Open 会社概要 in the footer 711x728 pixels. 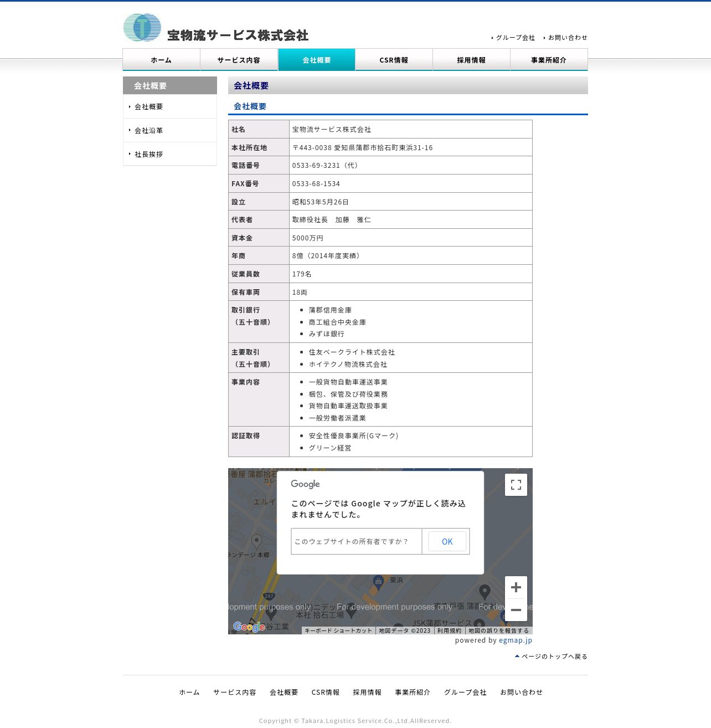[284, 692]
